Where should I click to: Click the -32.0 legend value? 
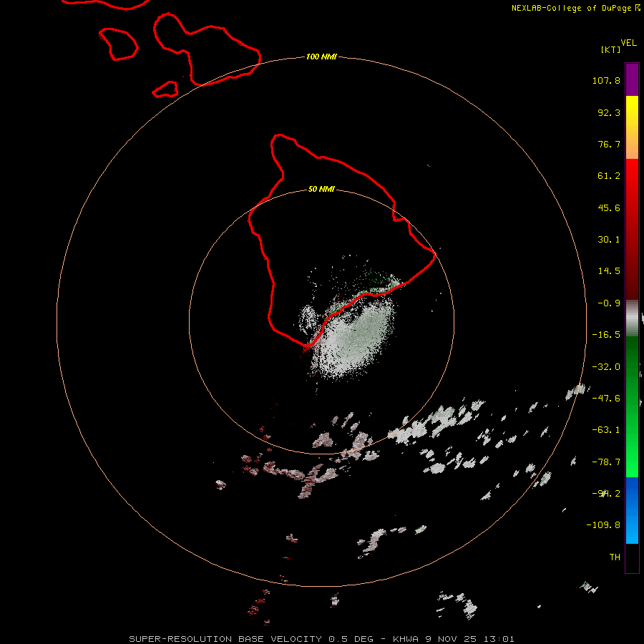click(606, 367)
